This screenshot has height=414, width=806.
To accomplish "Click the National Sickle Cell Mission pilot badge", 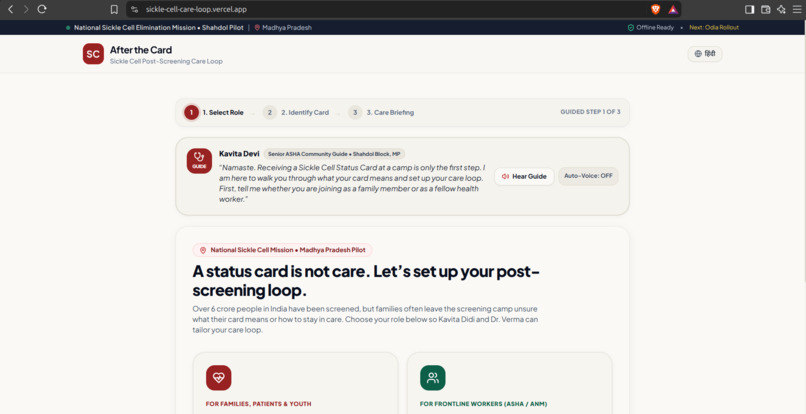I will 282,250.
